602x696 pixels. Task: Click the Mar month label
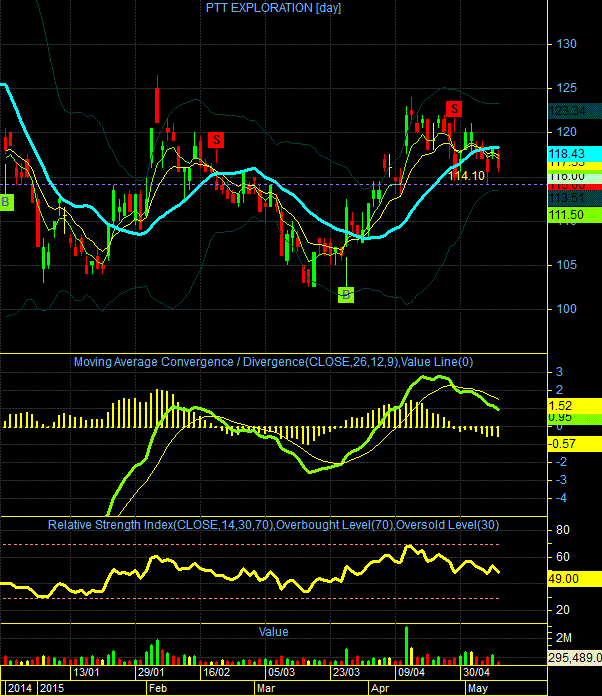pyautogui.click(x=266, y=688)
